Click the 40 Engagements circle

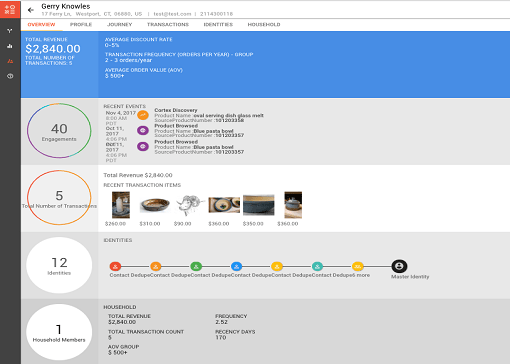pyautogui.click(x=59, y=131)
